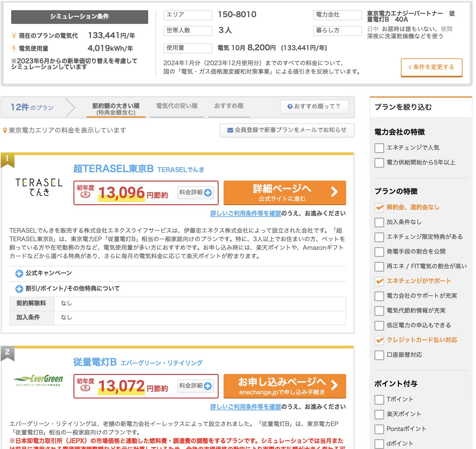Click the lightning bolt icon beside 電気使用量
This screenshot has height=449, width=476.
(14, 49)
